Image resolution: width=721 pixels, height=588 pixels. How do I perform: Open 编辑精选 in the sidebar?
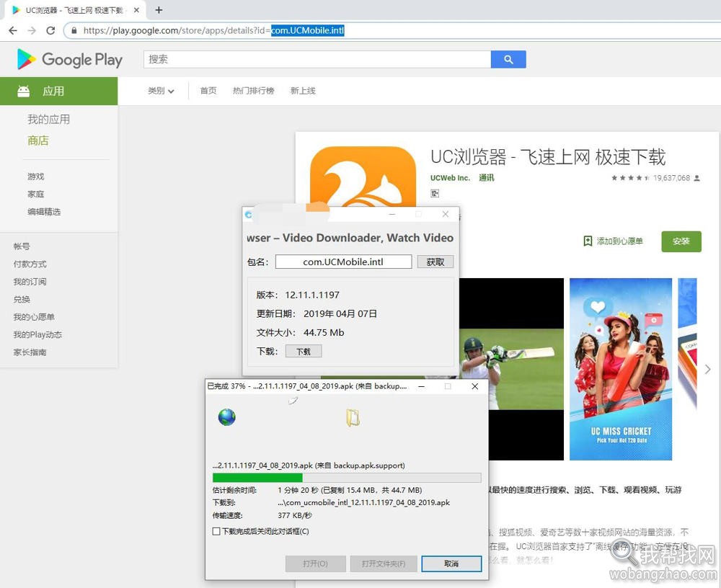(x=44, y=212)
